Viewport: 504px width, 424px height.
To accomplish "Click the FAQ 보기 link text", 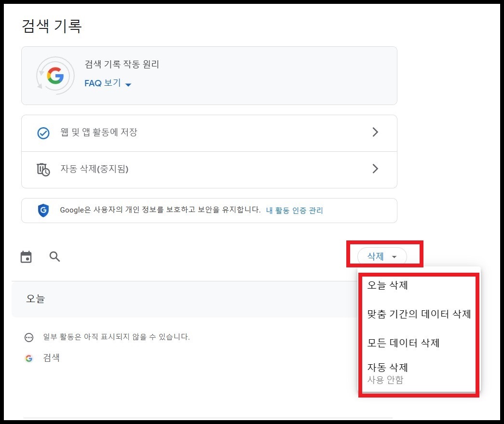I will 102,83.
